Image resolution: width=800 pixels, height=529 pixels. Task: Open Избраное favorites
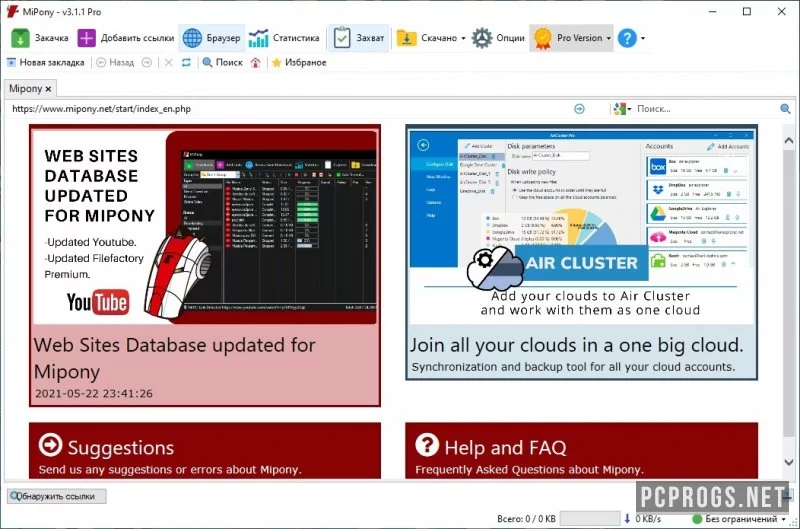point(299,62)
